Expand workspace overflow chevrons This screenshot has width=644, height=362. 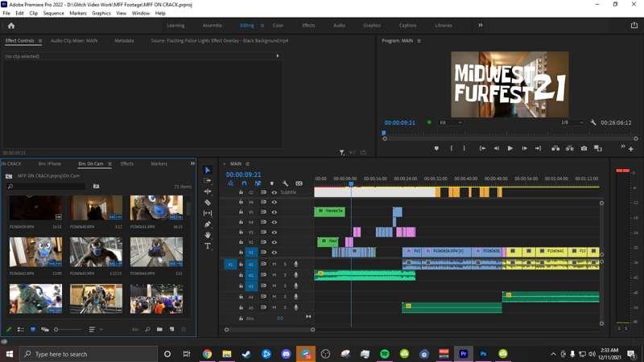pyautogui.click(x=480, y=26)
